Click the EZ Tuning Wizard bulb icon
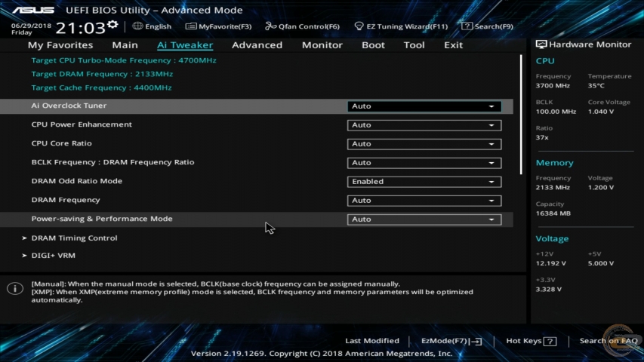The image size is (644, 362). pyautogui.click(x=359, y=26)
